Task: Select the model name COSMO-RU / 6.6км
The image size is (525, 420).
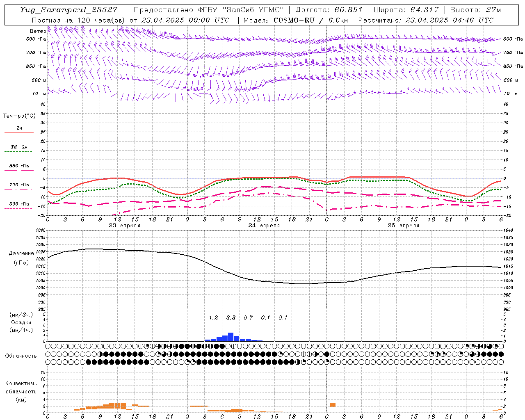Action: pyautogui.click(x=311, y=20)
